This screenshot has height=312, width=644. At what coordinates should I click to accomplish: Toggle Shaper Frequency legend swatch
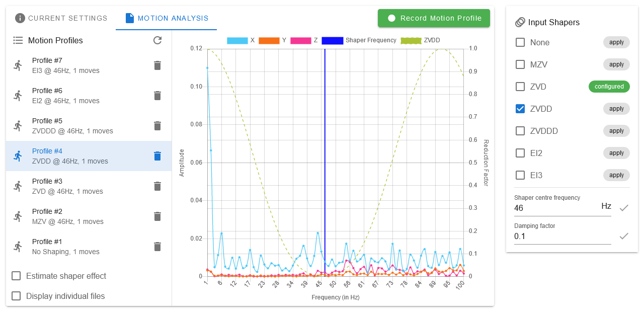point(333,40)
